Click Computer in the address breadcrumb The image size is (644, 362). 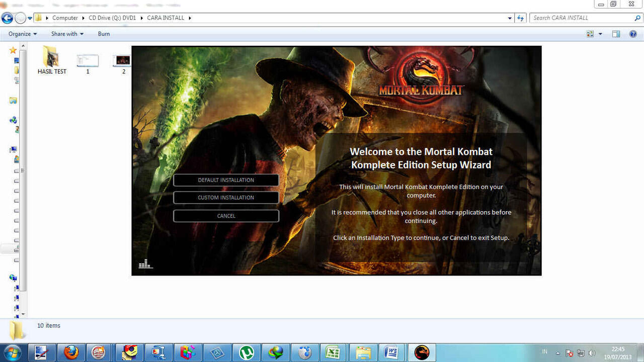pyautogui.click(x=65, y=18)
